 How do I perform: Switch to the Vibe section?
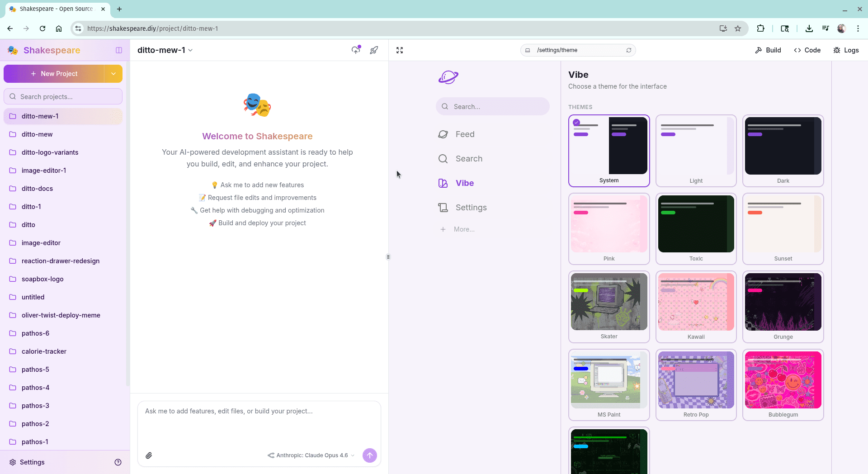pos(464,183)
